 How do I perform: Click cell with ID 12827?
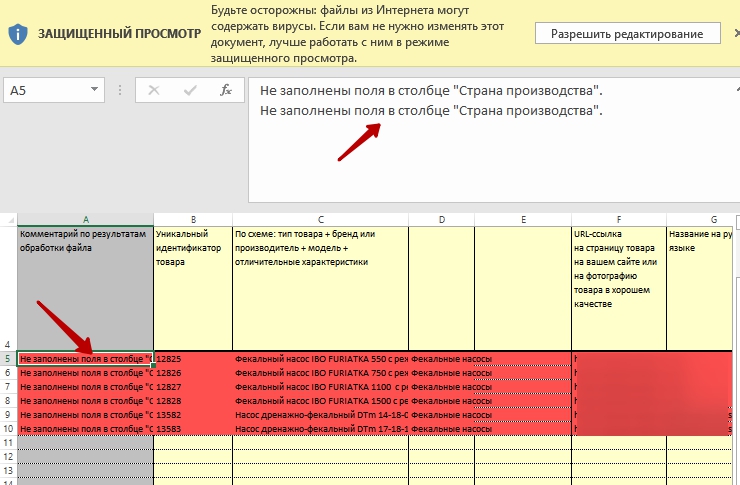point(193,387)
